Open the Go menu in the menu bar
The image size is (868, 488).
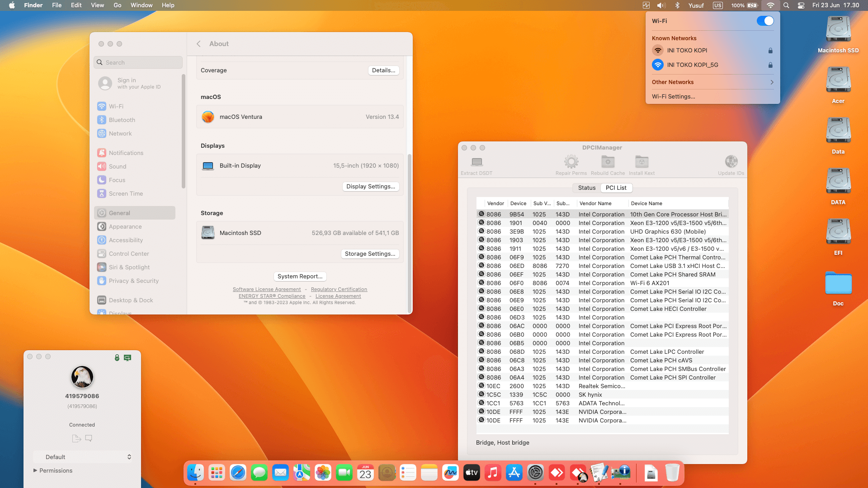coord(117,5)
